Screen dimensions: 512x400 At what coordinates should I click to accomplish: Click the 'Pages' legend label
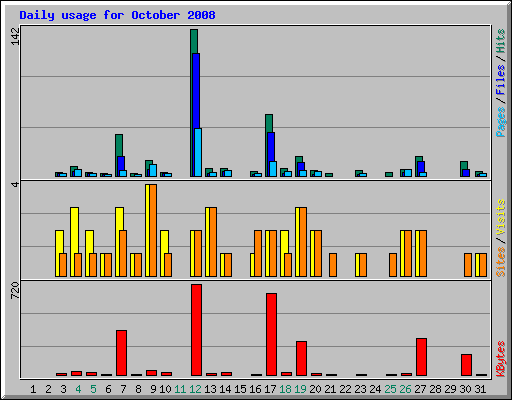coord(500,122)
